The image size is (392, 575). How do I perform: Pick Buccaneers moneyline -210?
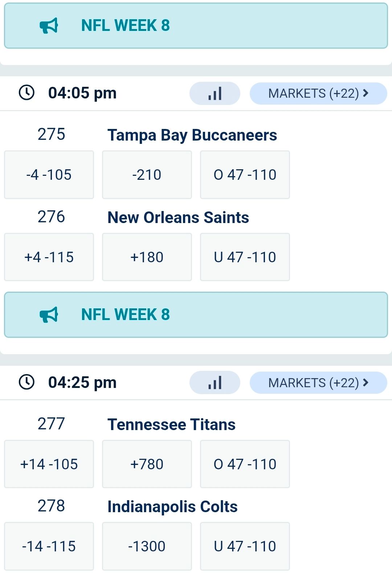click(147, 175)
